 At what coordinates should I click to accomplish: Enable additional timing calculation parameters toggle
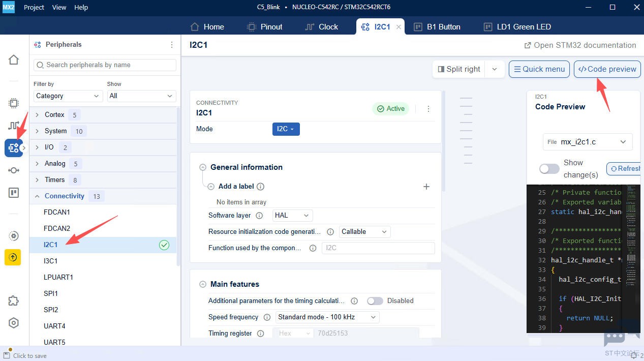click(375, 301)
